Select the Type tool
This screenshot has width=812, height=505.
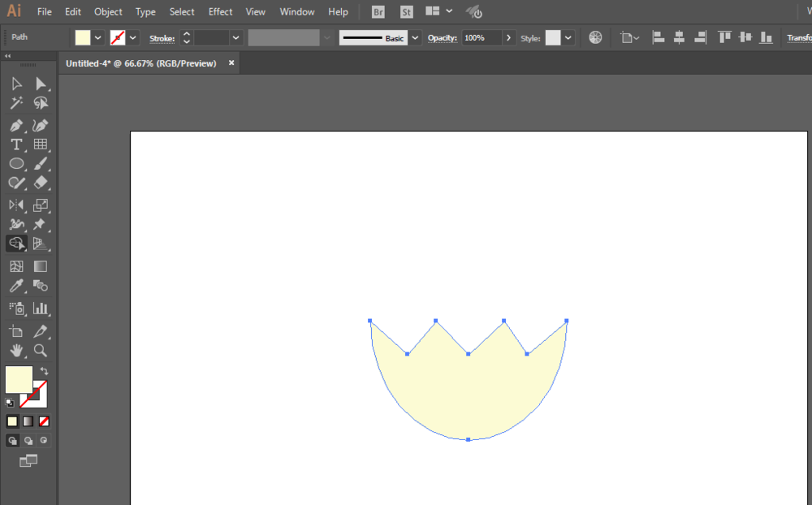point(16,145)
